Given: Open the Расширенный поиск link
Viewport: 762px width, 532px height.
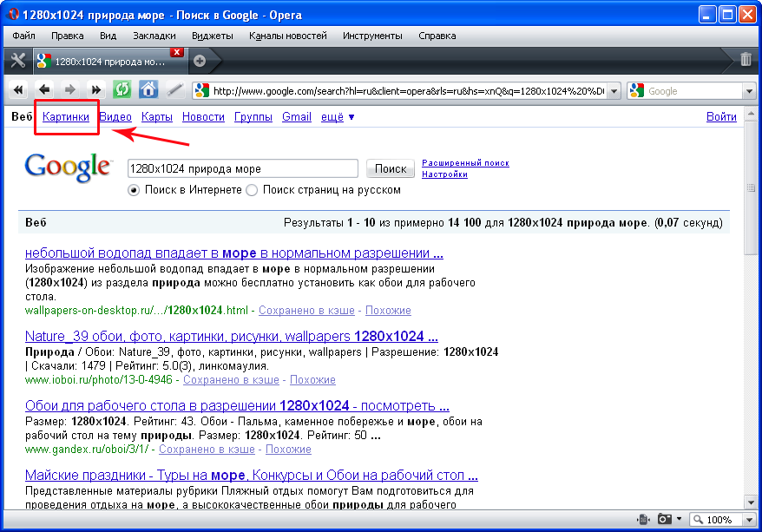Looking at the screenshot, I should click(465, 163).
